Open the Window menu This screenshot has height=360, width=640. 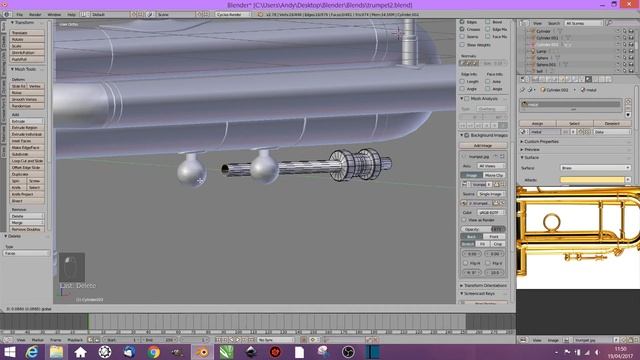pos(54,14)
